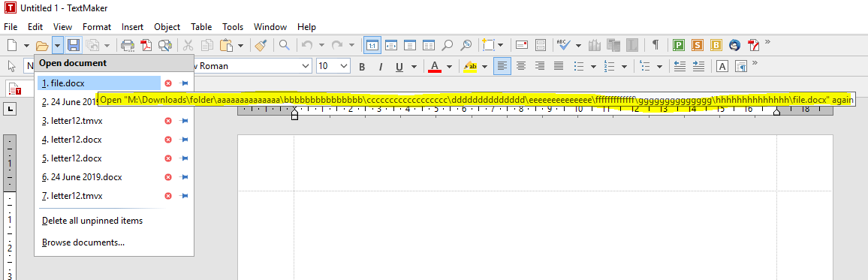Align paragraph right
Image resolution: width=868 pixels, height=280 pixels.
[x=540, y=66]
